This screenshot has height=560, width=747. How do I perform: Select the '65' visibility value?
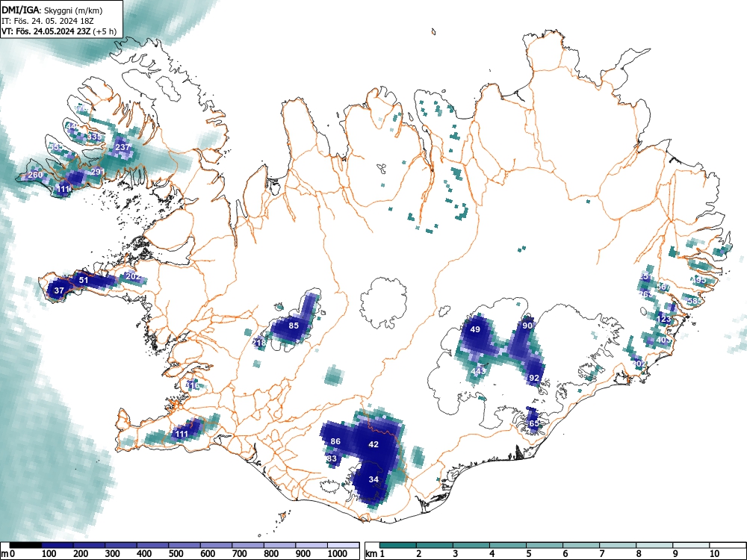[x=533, y=423]
